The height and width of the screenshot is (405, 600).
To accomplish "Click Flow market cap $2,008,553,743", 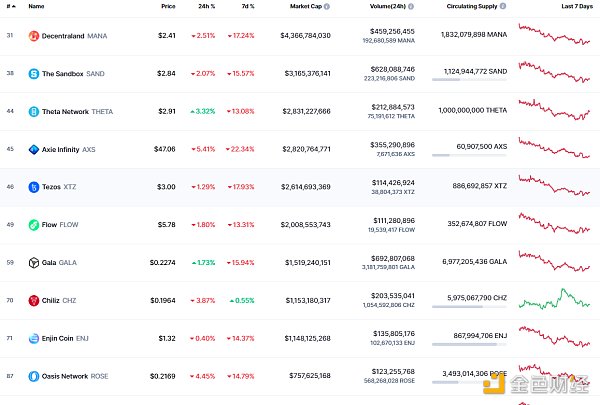I will click(x=305, y=225).
